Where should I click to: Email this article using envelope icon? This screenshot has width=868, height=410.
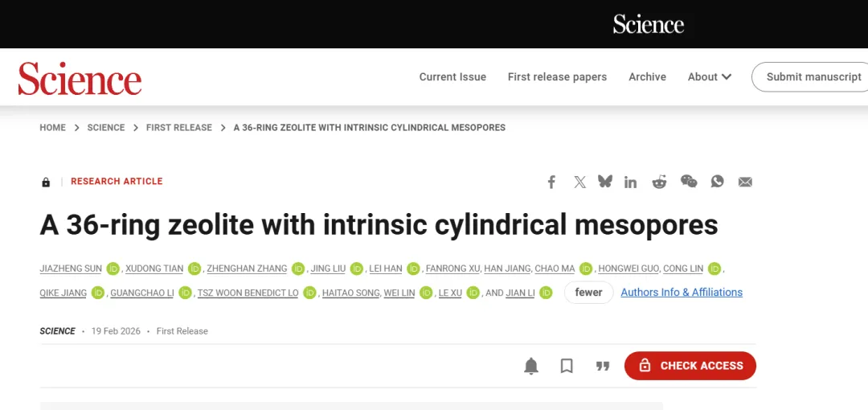tap(745, 182)
